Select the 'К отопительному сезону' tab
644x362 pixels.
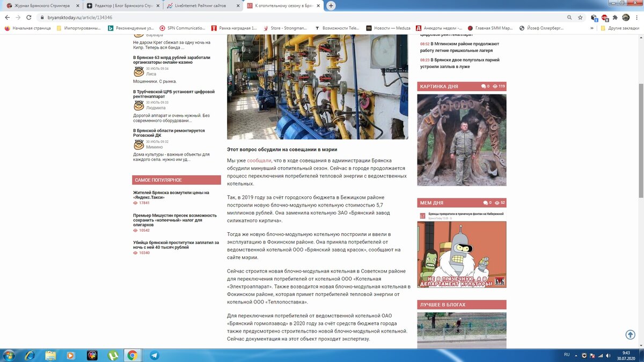[283, 5]
